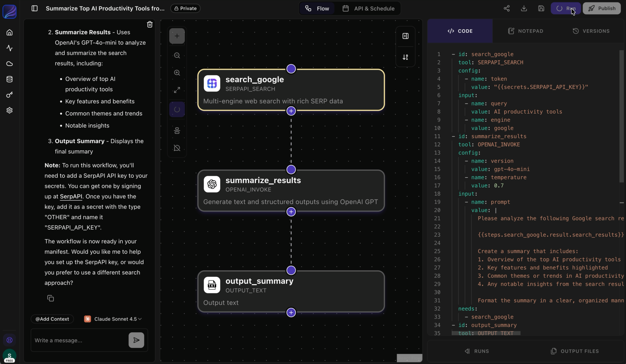Zoom out the flow canvas
This screenshot has width=626, height=364.
[177, 55]
